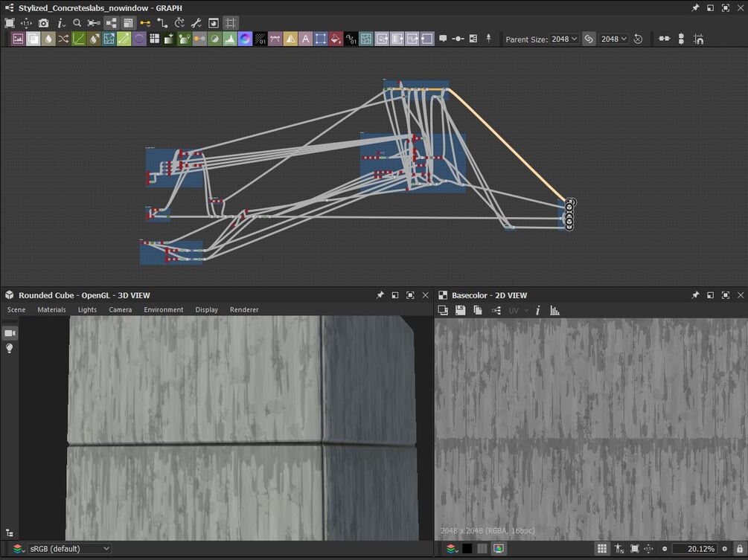Click the Text node 'A' icon
The image size is (748, 560).
coord(305,39)
